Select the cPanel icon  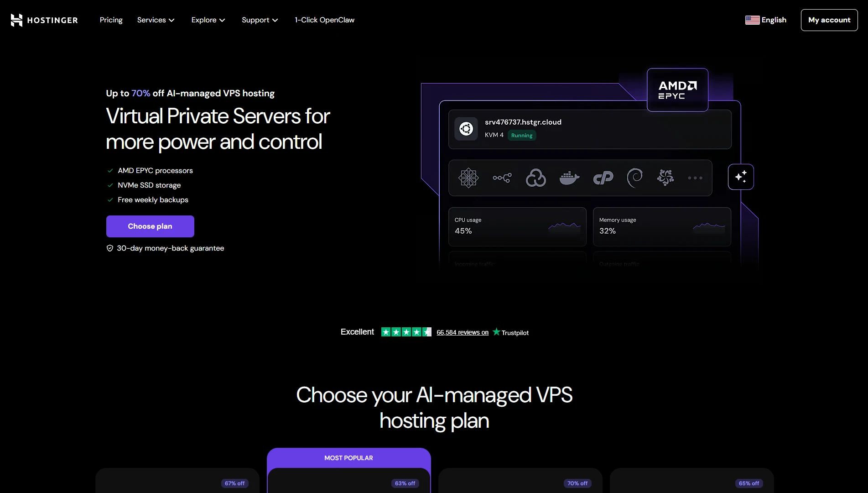pyautogui.click(x=603, y=178)
